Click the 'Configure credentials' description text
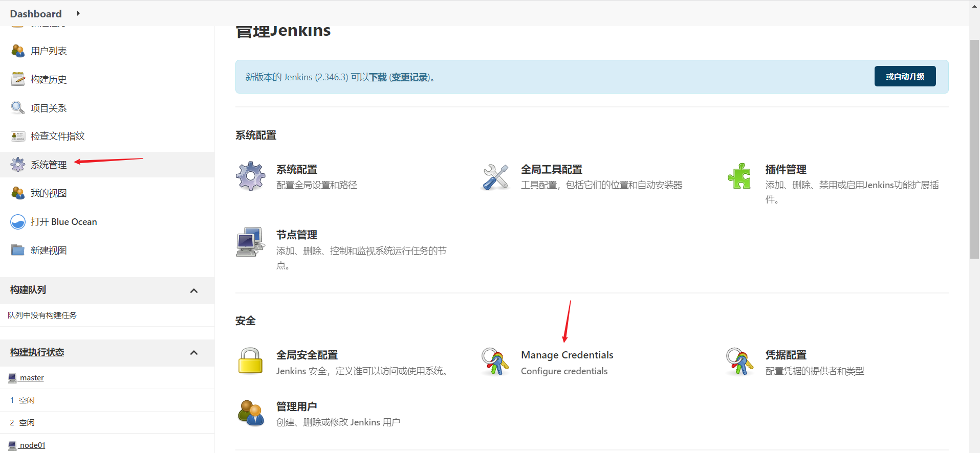The height and width of the screenshot is (453, 980). 564,371
